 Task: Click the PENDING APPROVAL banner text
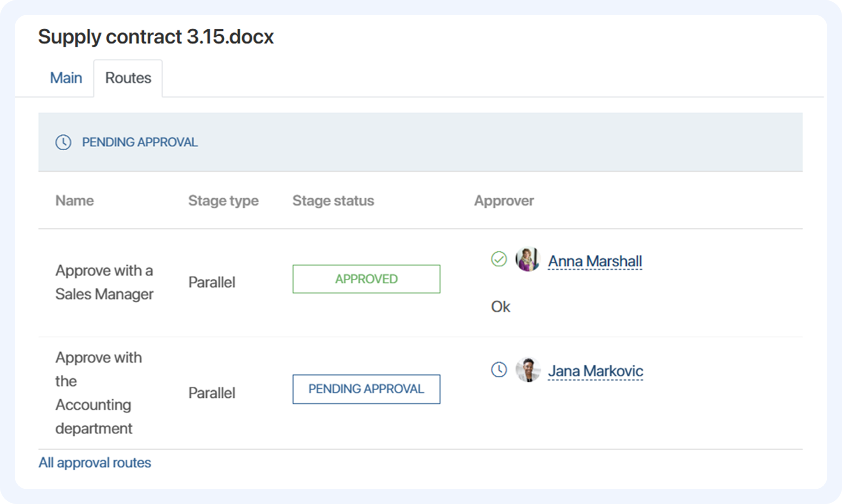coord(140,142)
